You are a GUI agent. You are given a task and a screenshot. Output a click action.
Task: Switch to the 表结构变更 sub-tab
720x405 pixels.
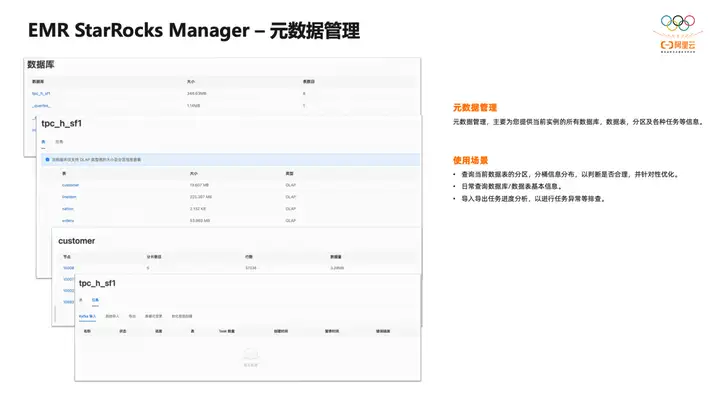(x=153, y=316)
